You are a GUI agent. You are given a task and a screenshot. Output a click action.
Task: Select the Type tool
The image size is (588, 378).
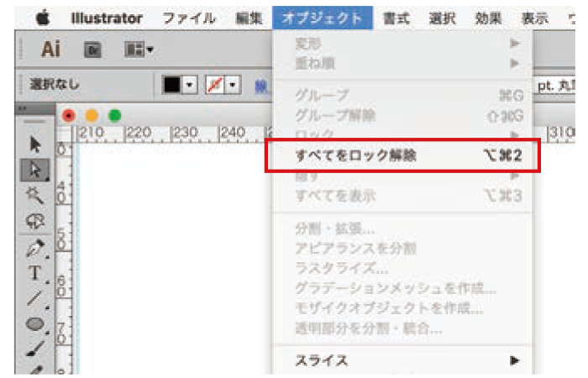tap(35, 273)
